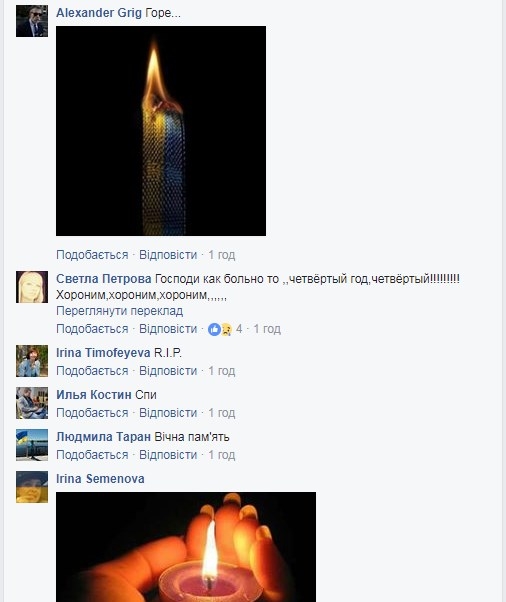506x602 pixels.
Task: Open Irina Semenova's name link
Action: 100,479
